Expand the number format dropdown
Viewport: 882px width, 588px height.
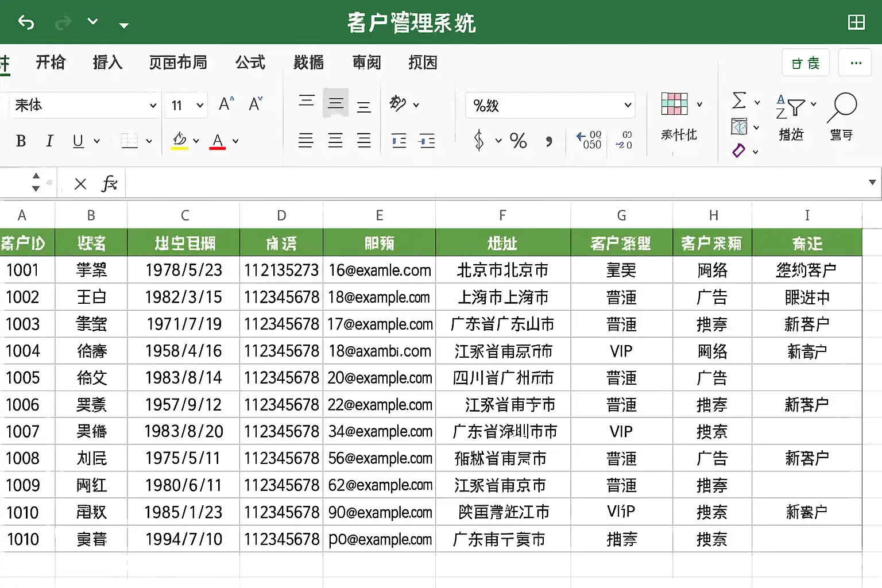tap(628, 105)
